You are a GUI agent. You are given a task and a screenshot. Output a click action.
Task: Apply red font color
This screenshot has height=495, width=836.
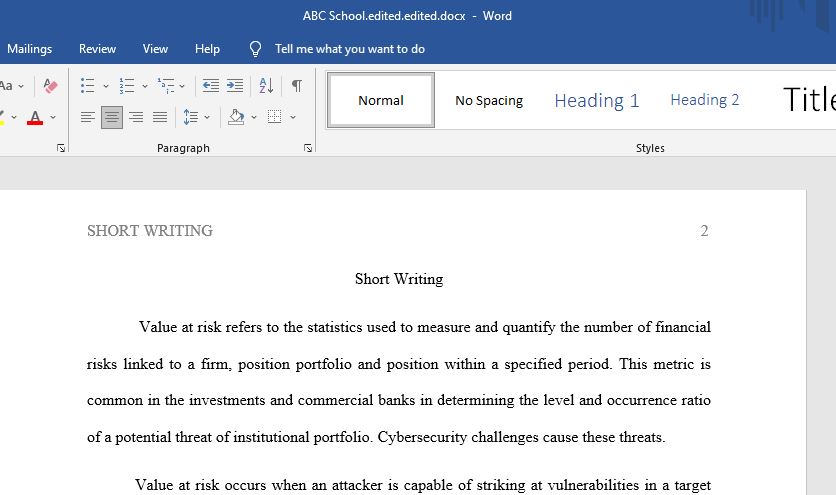pyautogui.click(x=35, y=117)
